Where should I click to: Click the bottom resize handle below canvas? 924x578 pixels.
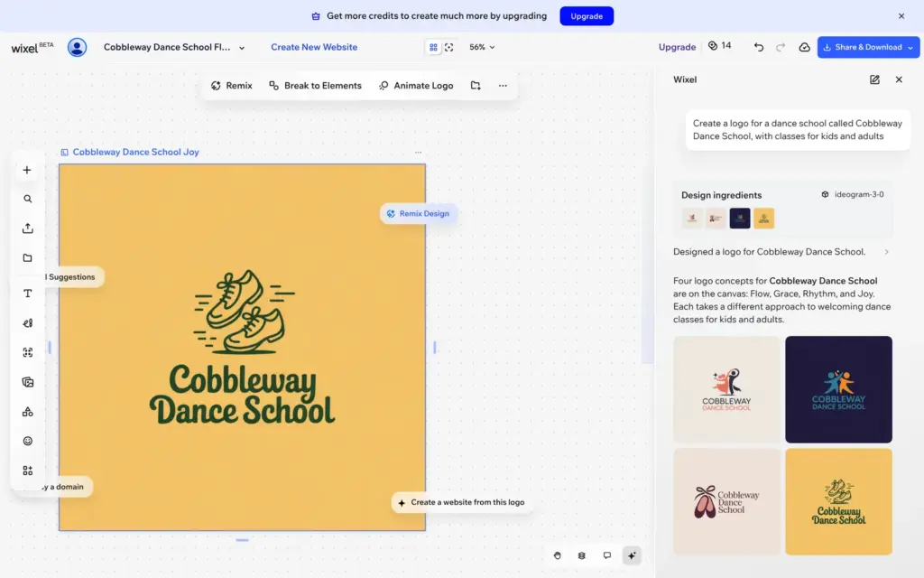click(242, 540)
